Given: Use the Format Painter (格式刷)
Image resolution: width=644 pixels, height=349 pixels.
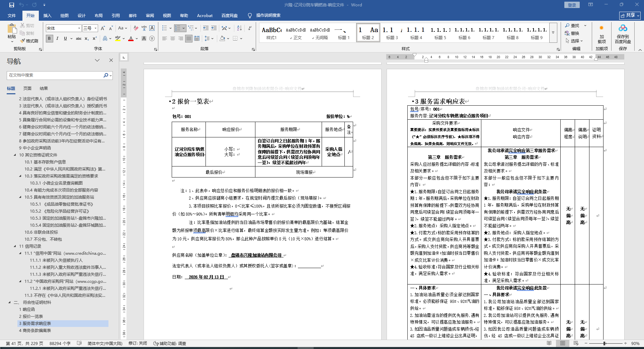Looking at the screenshot, I should point(29,41).
